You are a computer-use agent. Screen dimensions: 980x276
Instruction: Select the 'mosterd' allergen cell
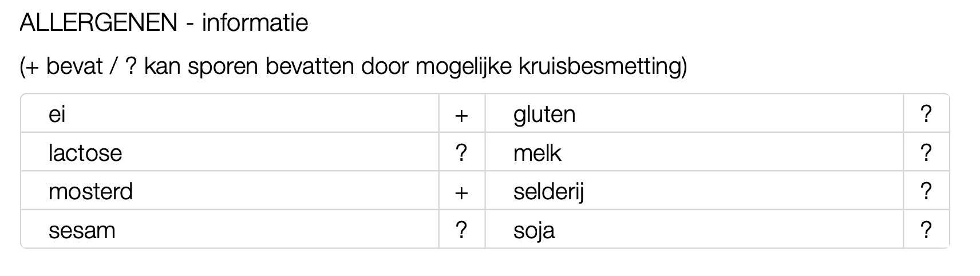click(x=90, y=191)
